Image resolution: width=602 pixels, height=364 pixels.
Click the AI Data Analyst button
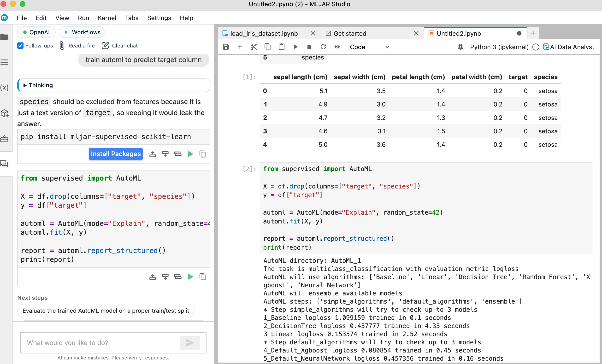(568, 47)
